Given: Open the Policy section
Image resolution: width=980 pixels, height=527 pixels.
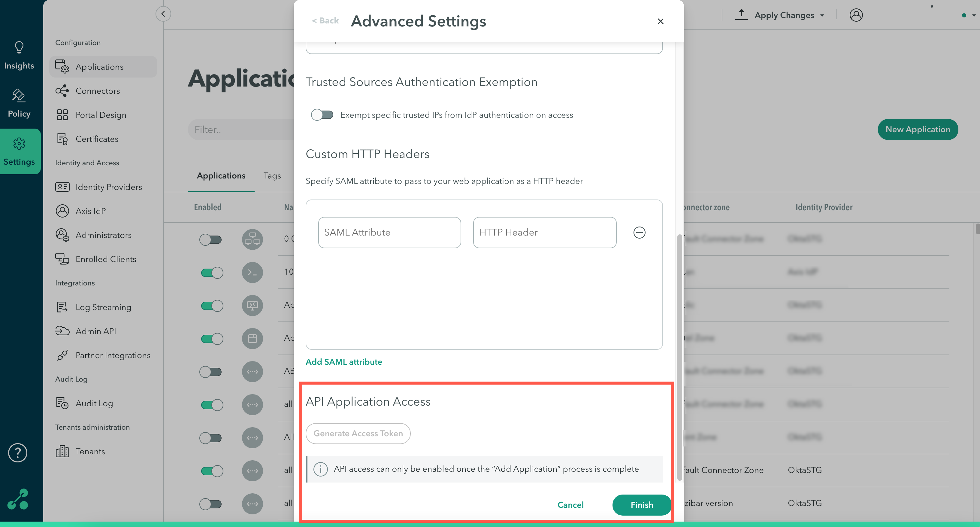Looking at the screenshot, I should tap(19, 104).
